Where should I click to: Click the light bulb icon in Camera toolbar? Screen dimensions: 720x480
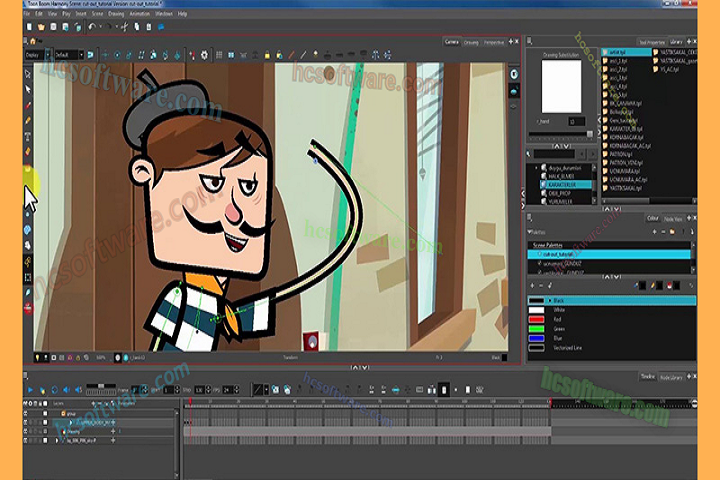coord(315,55)
